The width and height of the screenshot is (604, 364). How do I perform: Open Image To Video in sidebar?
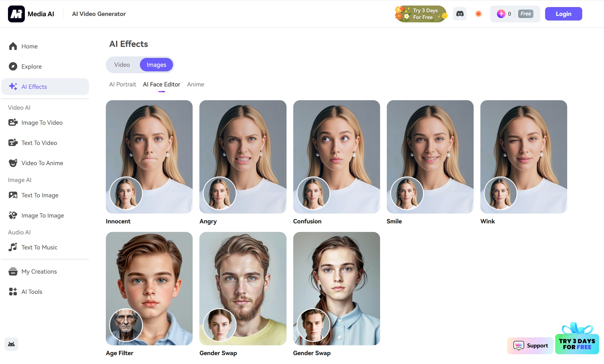(45, 123)
